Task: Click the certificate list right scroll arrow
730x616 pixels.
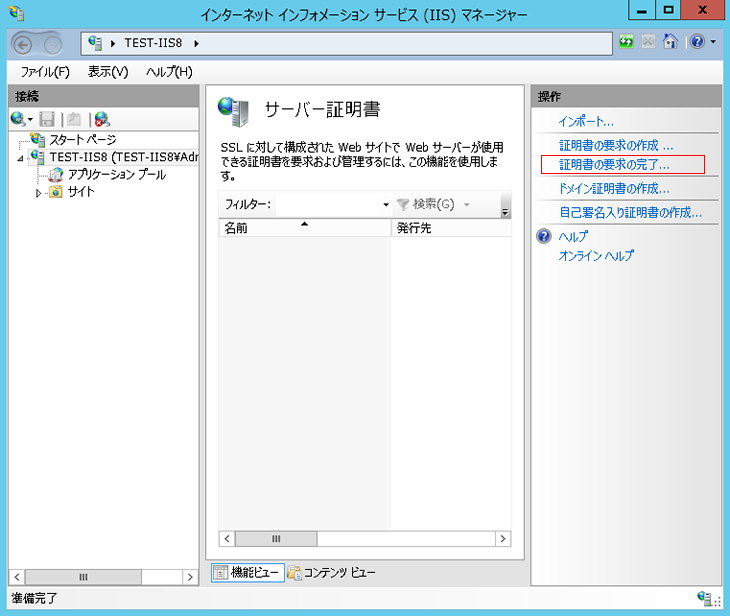Action: (x=503, y=539)
